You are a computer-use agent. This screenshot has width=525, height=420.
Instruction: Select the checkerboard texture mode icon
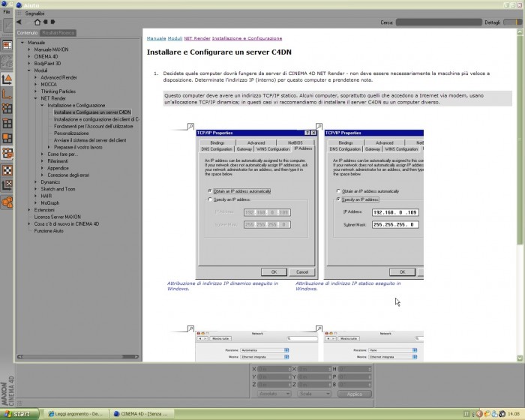(7, 170)
